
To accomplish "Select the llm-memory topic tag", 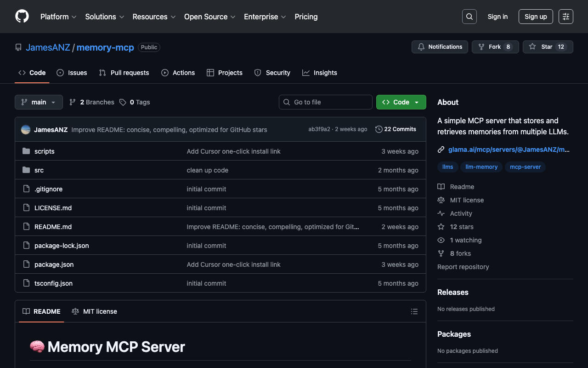I will pos(481,167).
